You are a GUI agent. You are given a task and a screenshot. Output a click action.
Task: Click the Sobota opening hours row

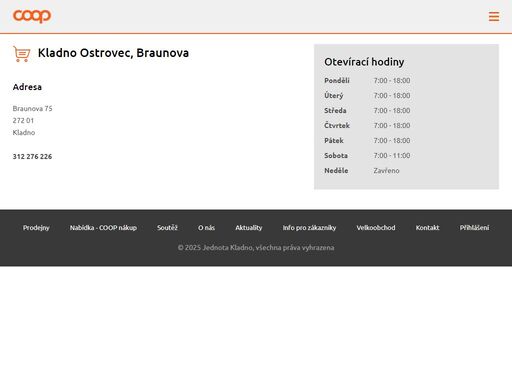tap(367, 156)
